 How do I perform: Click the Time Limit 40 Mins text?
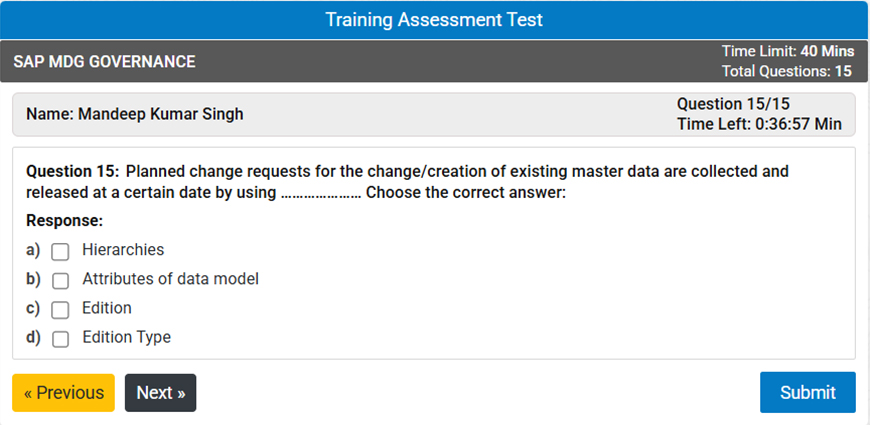787,51
